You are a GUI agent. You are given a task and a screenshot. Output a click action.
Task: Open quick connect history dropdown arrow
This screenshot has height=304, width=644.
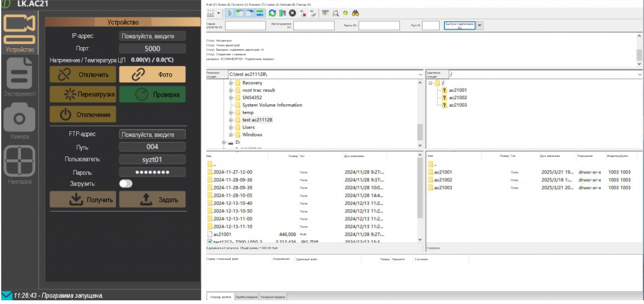tap(480, 25)
